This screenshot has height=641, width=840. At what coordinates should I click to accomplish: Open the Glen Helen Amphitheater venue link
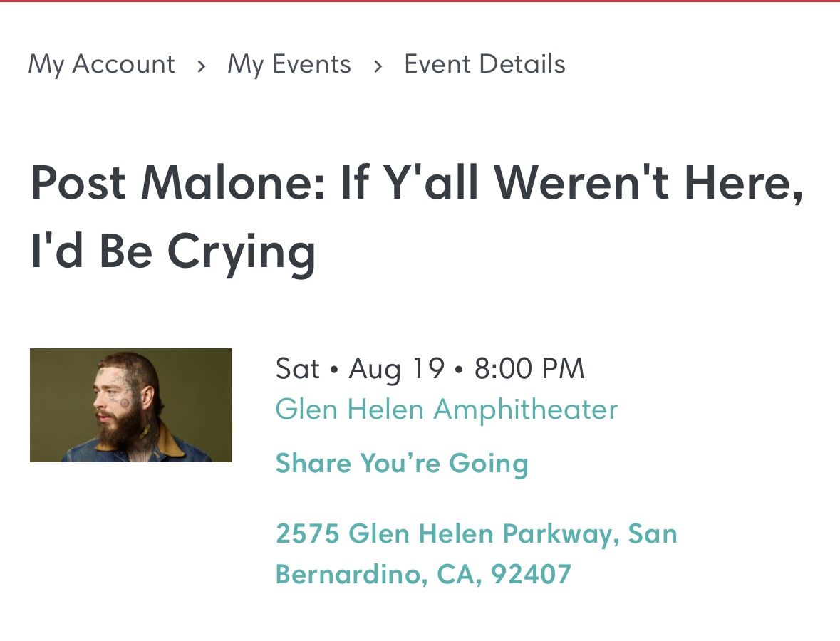click(446, 410)
